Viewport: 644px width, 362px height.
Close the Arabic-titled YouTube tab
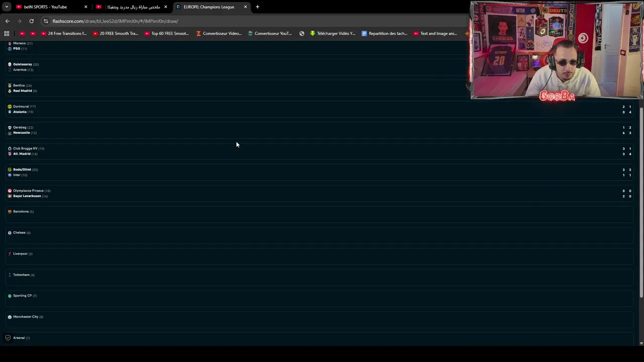pyautogui.click(x=166, y=7)
